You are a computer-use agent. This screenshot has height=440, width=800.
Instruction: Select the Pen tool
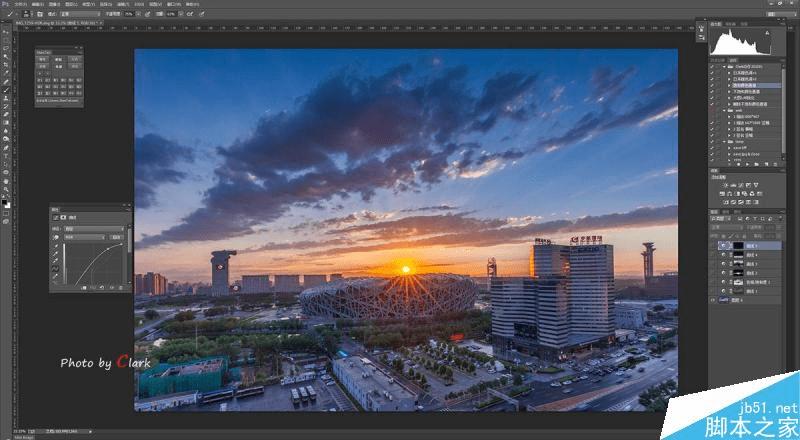pos(6,148)
